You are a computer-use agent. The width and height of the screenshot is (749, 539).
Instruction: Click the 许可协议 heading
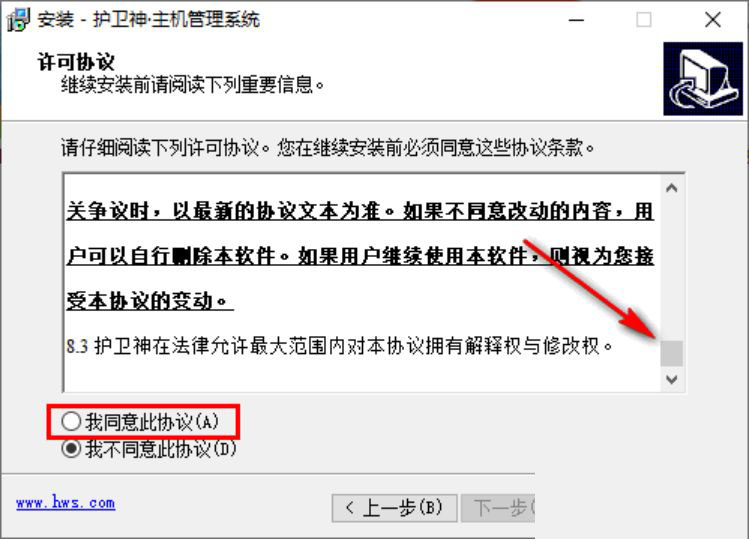[76, 62]
